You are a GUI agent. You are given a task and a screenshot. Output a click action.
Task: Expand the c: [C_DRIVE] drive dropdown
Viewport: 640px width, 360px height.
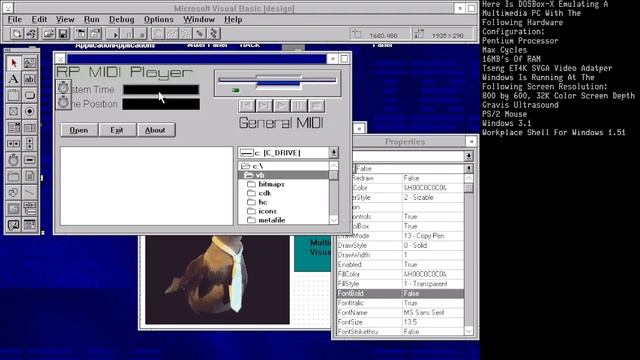tap(333, 152)
